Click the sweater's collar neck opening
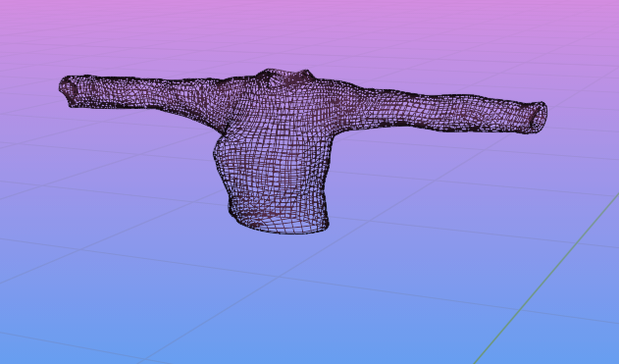This screenshot has height=364, width=619. 285,77
